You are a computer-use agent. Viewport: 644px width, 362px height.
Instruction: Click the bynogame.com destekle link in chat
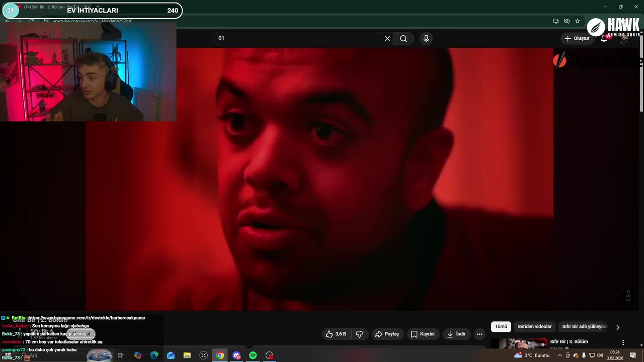(x=87, y=318)
